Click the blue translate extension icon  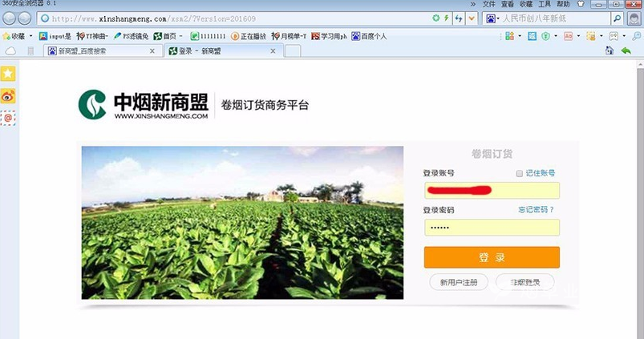(x=532, y=36)
